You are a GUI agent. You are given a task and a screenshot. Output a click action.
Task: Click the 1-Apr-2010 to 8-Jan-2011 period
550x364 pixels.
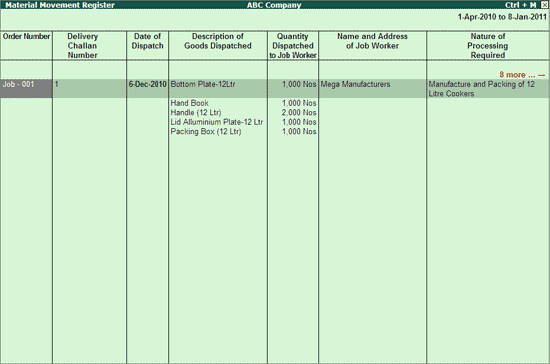[x=502, y=17]
